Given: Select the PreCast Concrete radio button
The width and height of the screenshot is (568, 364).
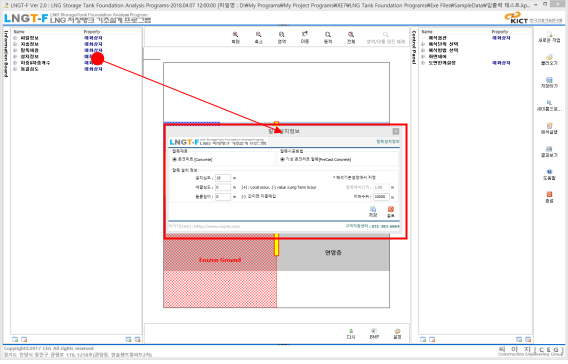Looking at the screenshot, I should 282,159.
